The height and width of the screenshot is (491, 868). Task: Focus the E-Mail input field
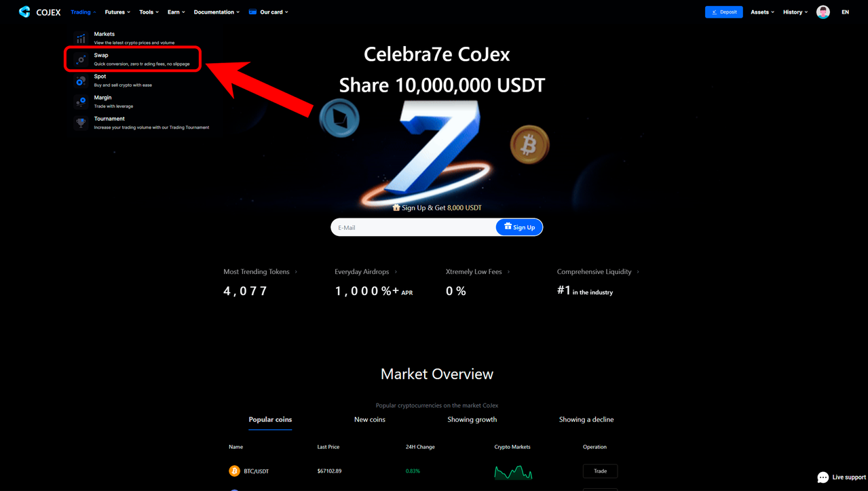[x=413, y=227]
